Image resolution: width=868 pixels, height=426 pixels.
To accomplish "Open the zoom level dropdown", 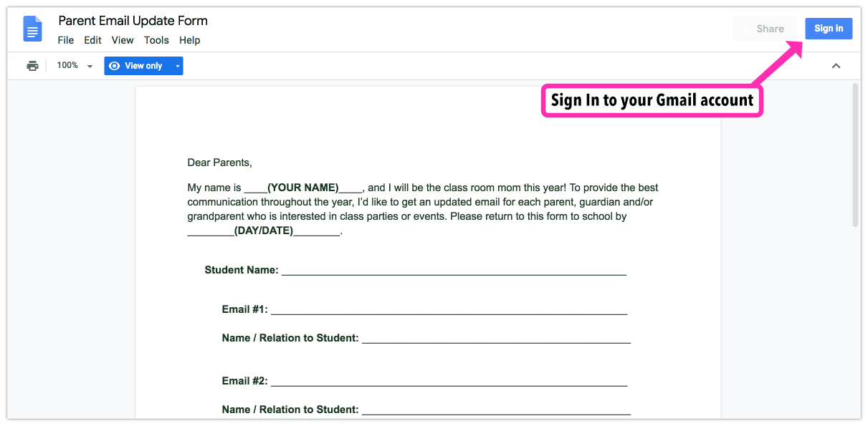I will point(75,66).
